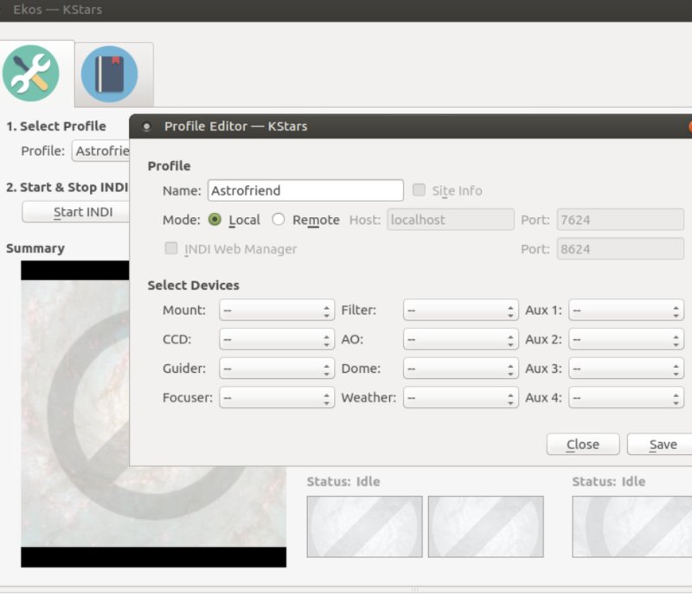Click the Save button
Screen dimensions: 692x616
[x=662, y=445]
